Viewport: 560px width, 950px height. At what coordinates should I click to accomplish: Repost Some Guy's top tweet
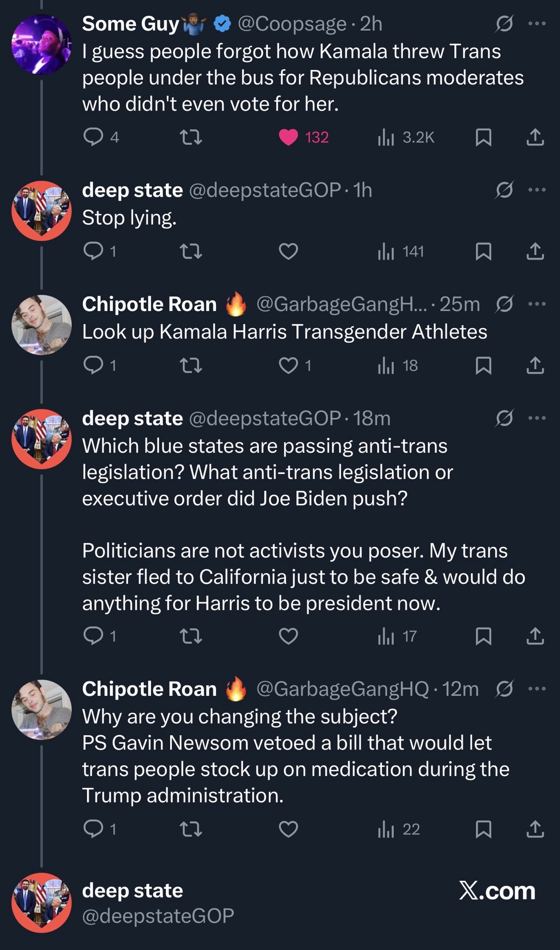(x=191, y=138)
